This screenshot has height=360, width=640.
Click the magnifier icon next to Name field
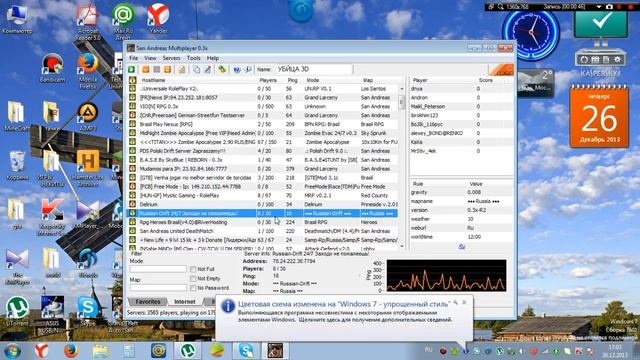coord(248,69)
